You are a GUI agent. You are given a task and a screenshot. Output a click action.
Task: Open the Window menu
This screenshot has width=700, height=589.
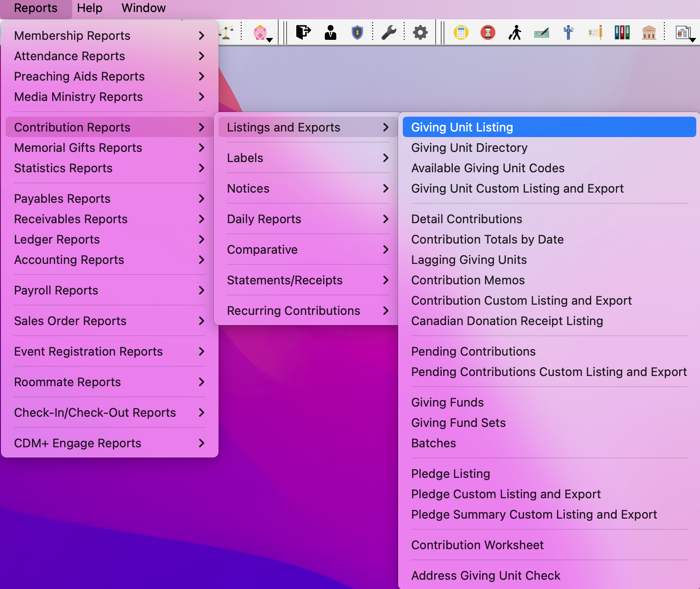(x=143, y=8)
